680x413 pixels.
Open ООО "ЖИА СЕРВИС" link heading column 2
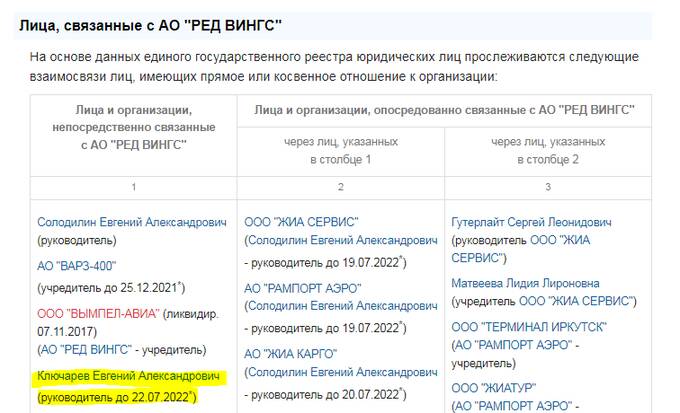point(301,222)
